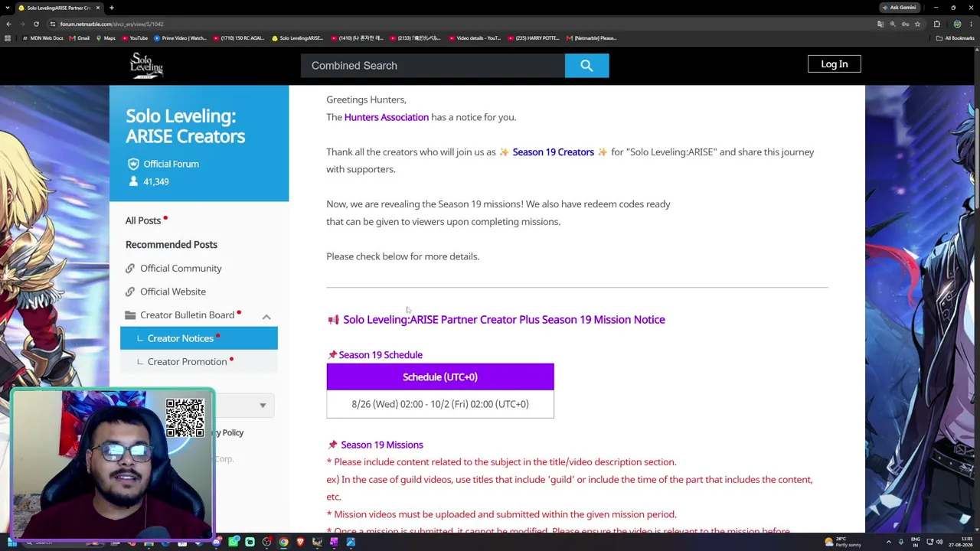Click the Season 19 Creators link text
Image resolution: width=980 pixels, height=551 pixels.
pyautogui.click(x=553, y=152)
